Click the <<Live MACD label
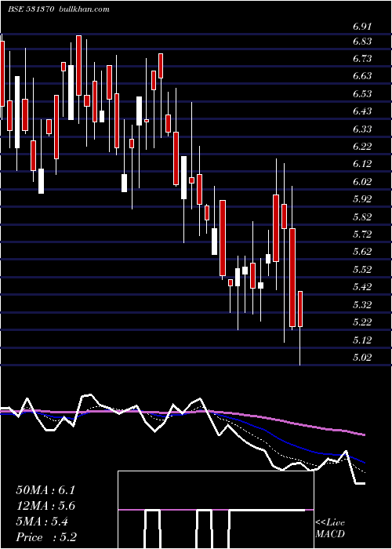This screenshot has height=549, width=392. point(330,529)
